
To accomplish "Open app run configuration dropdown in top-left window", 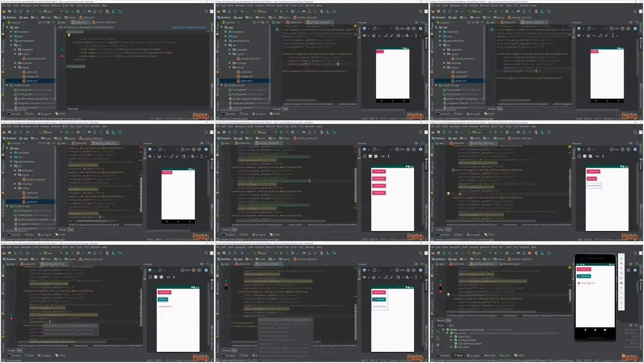I will pos(52,12).
